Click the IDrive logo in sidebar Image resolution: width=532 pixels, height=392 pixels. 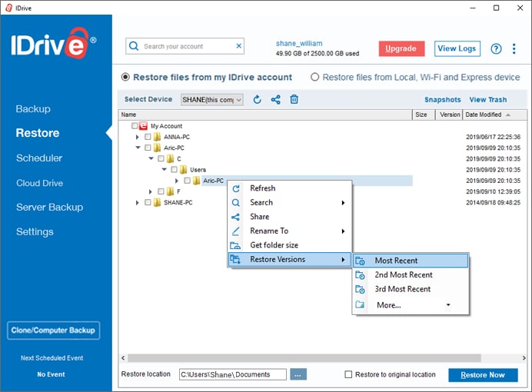pos(53,43)
